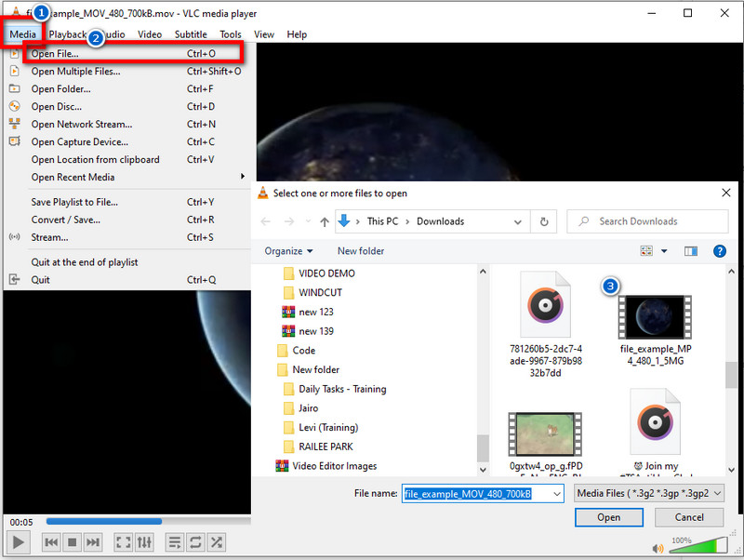Open the Video menu

click(150, 34)
